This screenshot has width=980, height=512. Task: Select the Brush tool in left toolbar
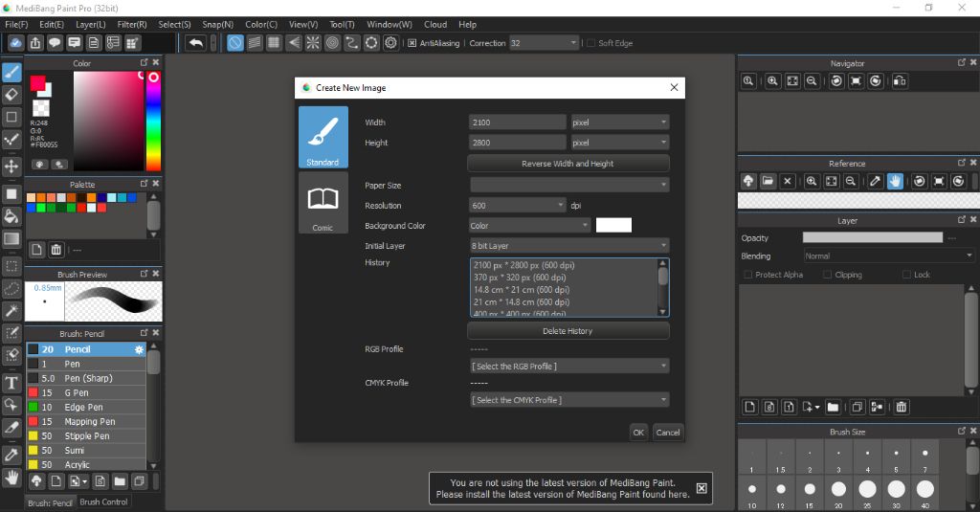tap(11, 73)
